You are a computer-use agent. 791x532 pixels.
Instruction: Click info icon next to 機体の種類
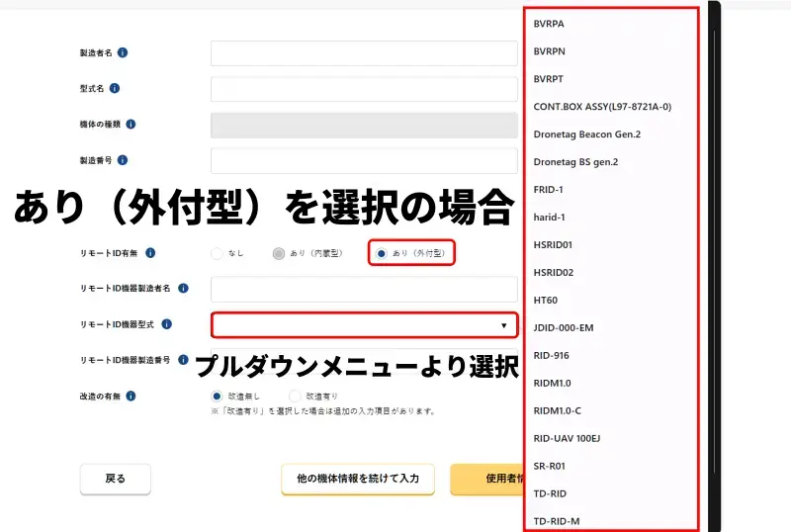[x=131, y=125]
